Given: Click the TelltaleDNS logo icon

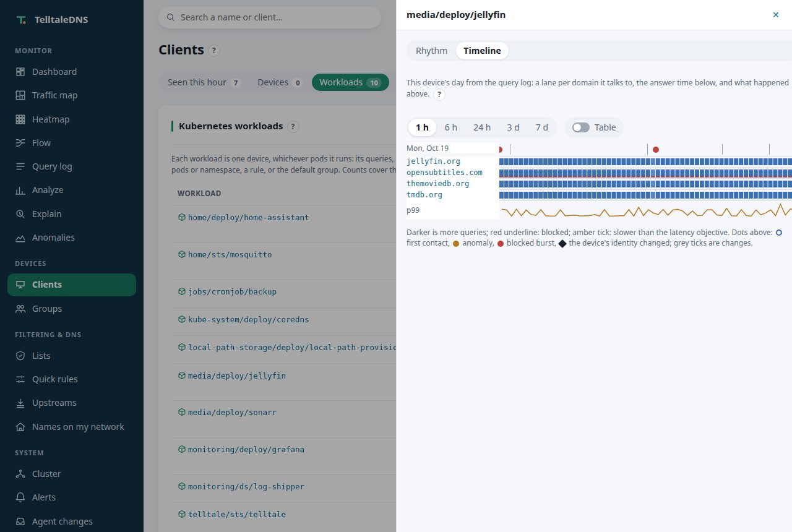Looking at the screenshot, I should point(21,20).
